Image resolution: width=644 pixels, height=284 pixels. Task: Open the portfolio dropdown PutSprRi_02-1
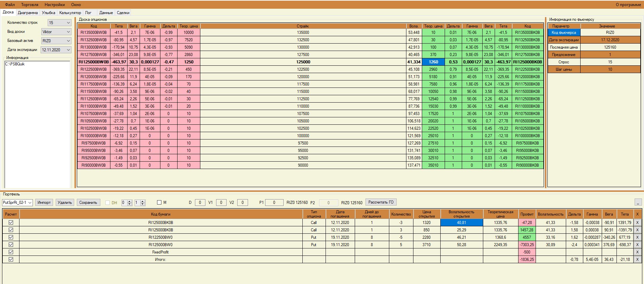click(x=17, y=203)
